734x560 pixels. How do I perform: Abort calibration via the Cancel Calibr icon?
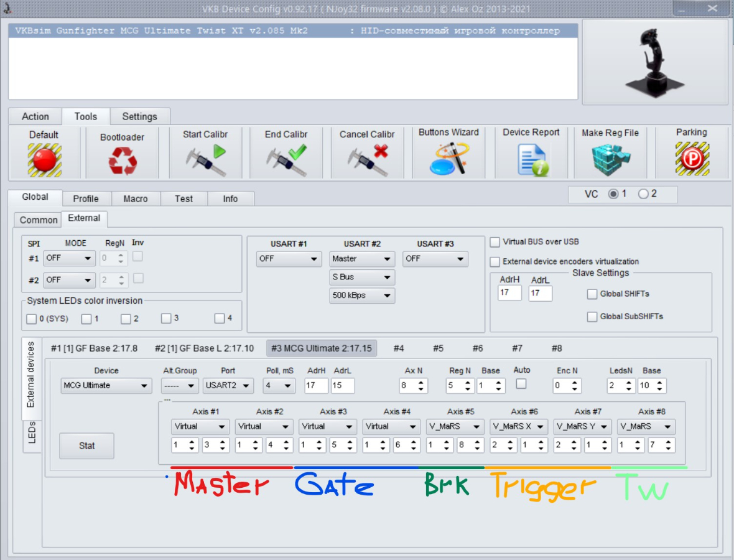pos(368,160)
